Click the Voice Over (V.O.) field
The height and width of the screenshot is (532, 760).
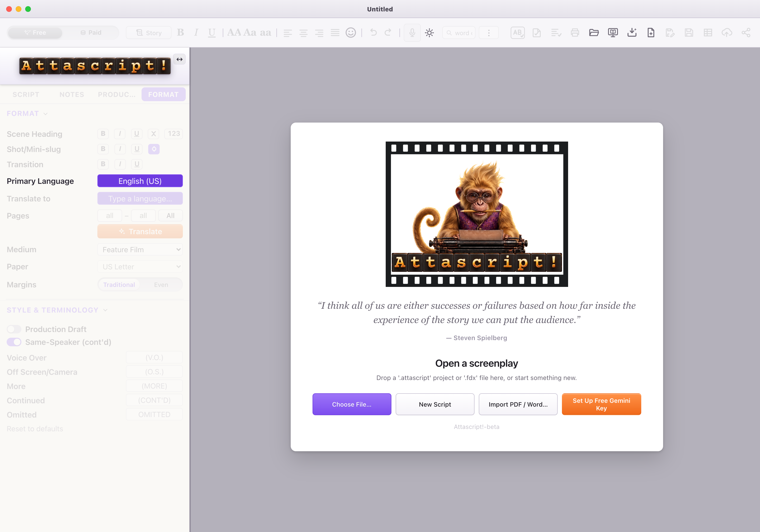tap(154, 357)
